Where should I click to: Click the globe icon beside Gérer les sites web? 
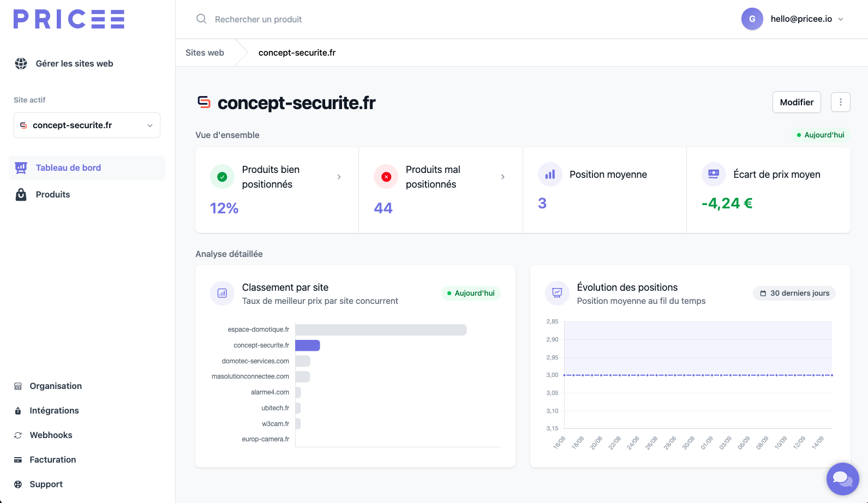click(x=21, y=64)
